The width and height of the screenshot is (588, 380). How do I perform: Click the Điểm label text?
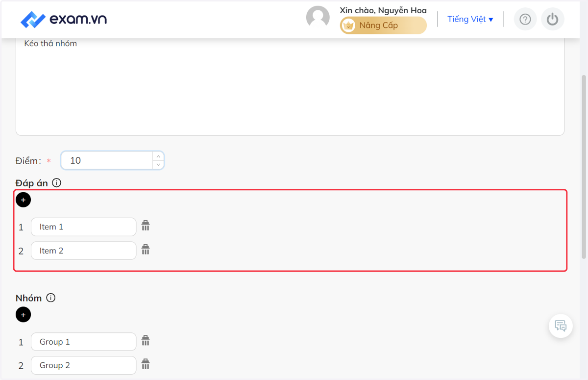tap(28, 160)
